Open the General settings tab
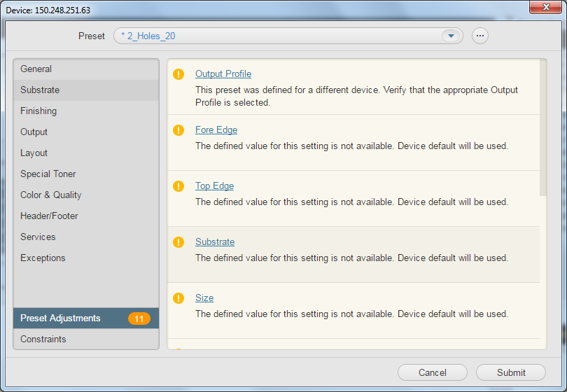 point(36,69)
